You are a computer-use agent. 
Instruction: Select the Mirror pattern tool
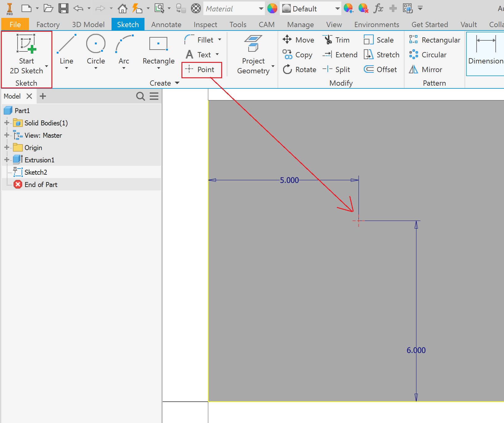click(426, 69)
